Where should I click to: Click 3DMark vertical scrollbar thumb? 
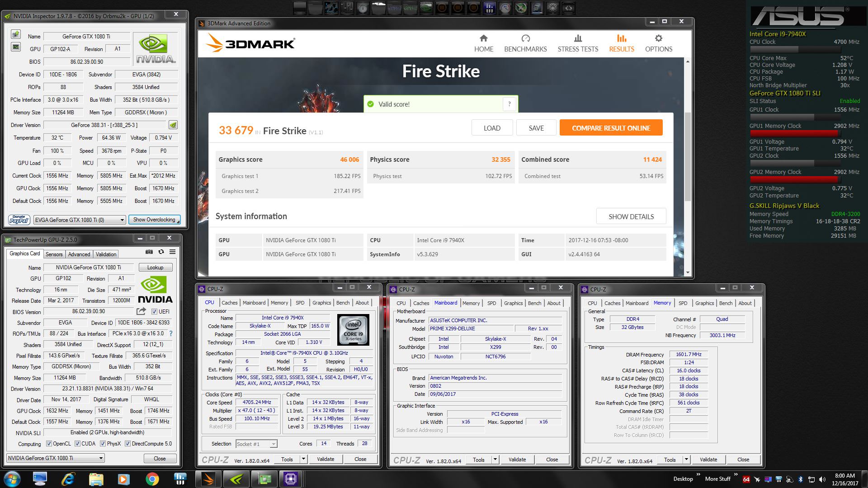coord(688,156)
